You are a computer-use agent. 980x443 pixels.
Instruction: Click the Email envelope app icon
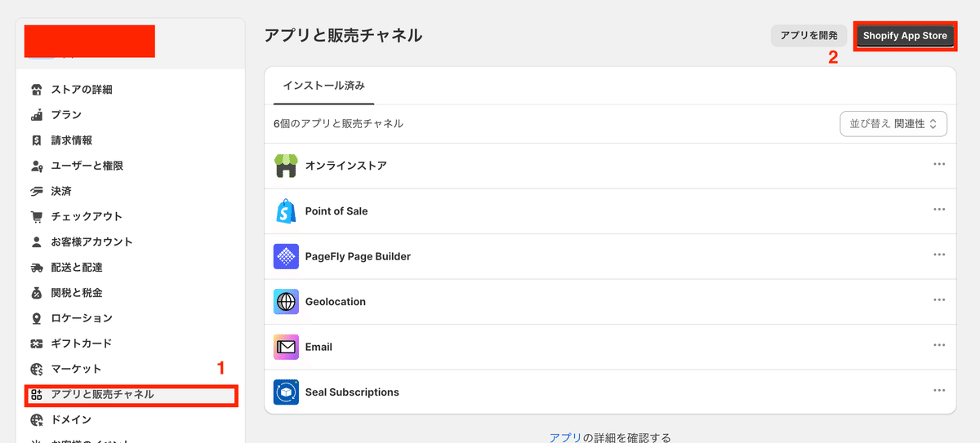click(x=286, y=347)
